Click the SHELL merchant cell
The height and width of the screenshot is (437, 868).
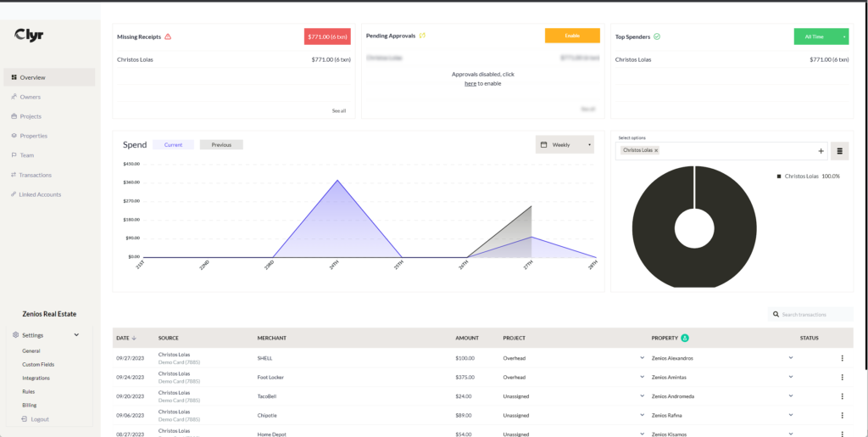click(x=264, y=358)
